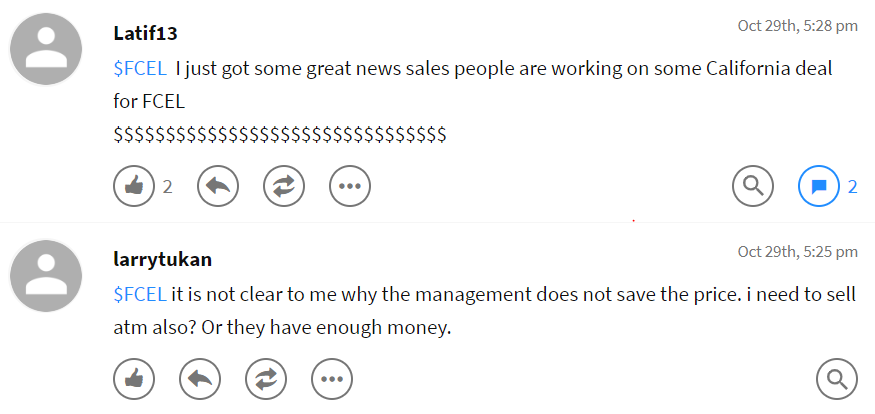The image size is (875, 414).
Task: Open Latif13's user profile name
Action: click(x=145, y=32)
